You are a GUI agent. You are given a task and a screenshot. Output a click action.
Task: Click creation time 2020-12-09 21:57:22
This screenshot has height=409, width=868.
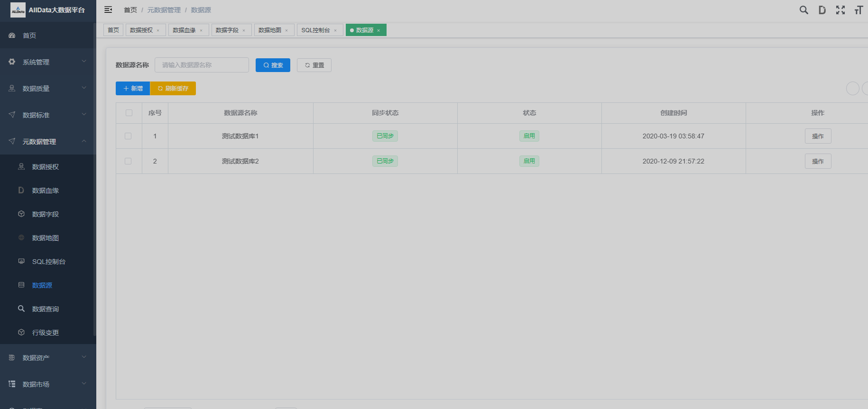point(674,161)
